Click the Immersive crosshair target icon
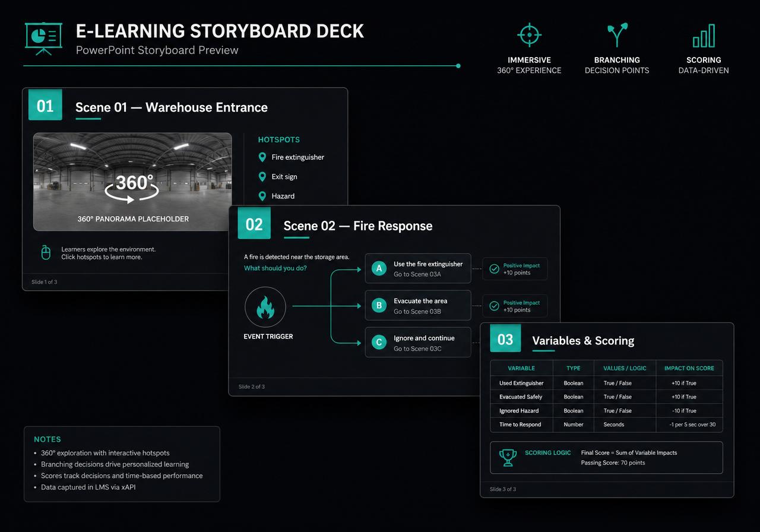This screenshot has width=760, height=532. (x=529, y=35)
